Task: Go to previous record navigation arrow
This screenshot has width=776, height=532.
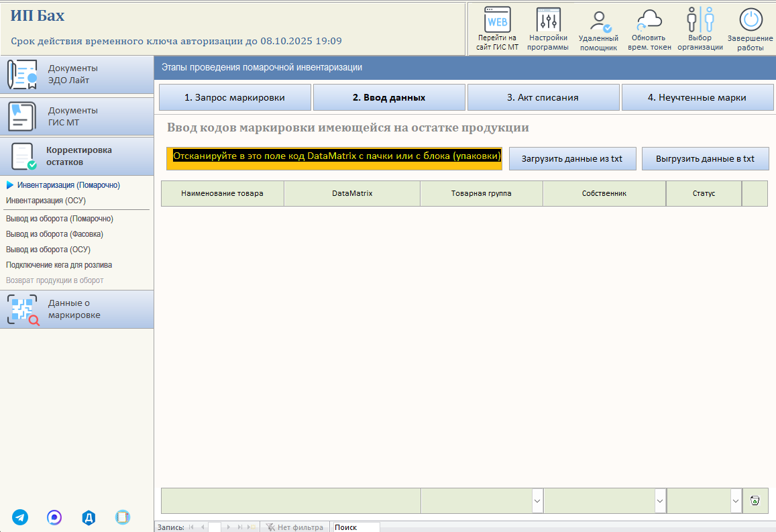Action: tap(203, 527)
